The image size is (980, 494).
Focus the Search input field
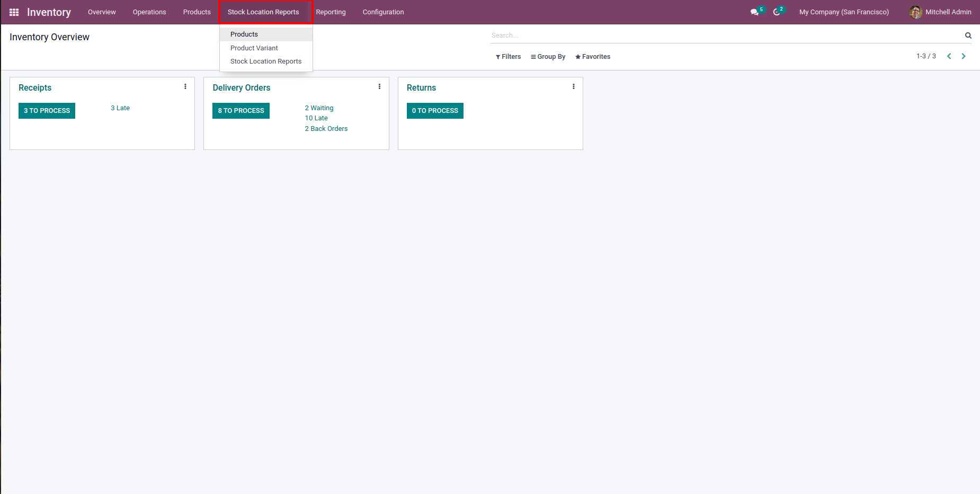pyautogui.click(x=726, y=36)
